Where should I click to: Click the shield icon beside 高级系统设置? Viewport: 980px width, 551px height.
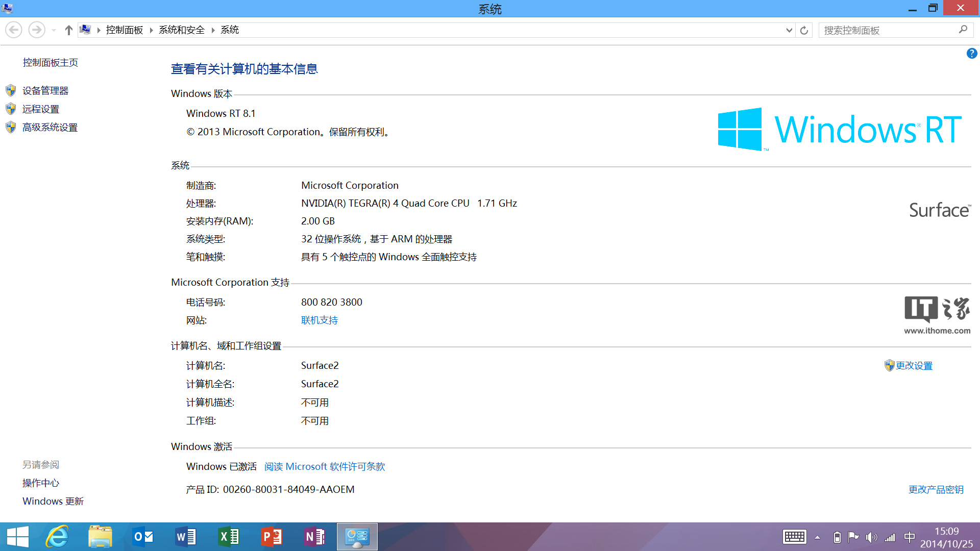pyautogui.click(x=11, y=128)
